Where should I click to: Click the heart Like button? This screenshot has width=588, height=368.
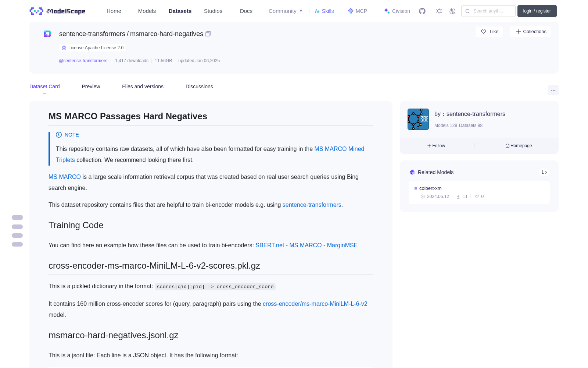[x=489, y=32]
